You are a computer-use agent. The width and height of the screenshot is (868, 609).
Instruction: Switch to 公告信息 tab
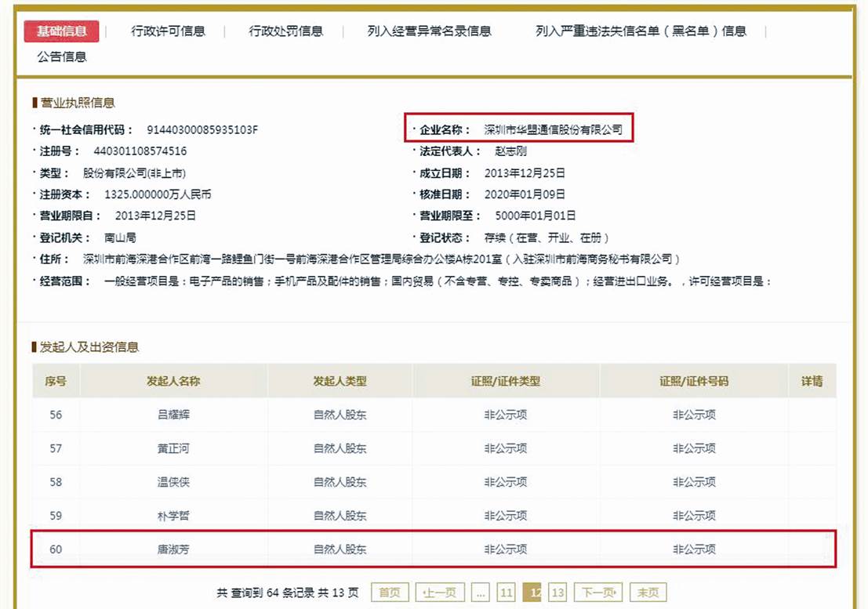62,56
